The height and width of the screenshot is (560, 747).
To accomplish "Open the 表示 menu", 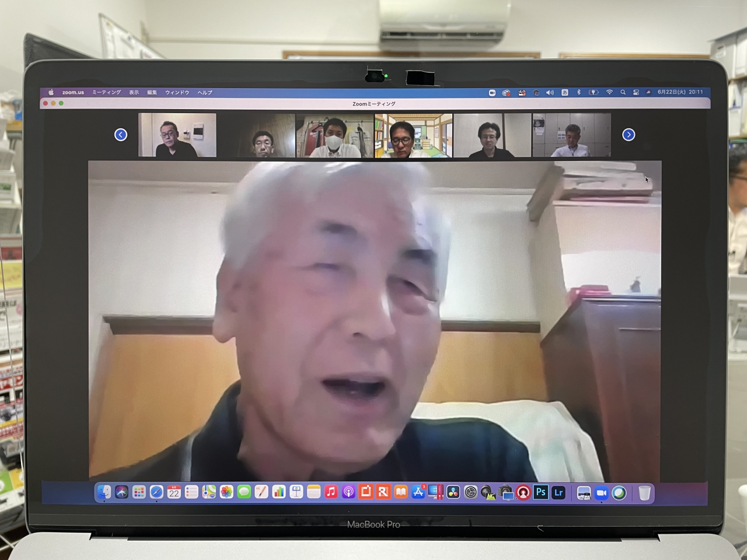I will pos(134,92).
